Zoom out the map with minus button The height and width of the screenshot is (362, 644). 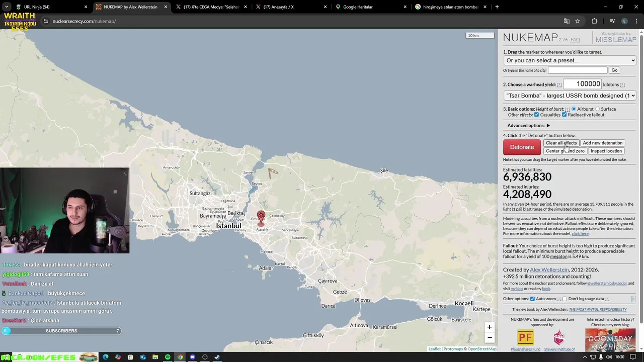click(489, 338)
